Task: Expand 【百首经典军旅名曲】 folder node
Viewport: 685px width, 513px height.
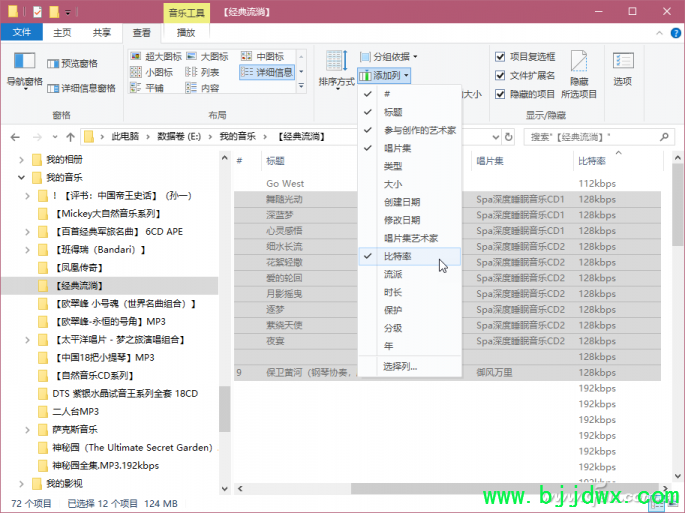Action: pyautogui.click(x=28, y=232)
